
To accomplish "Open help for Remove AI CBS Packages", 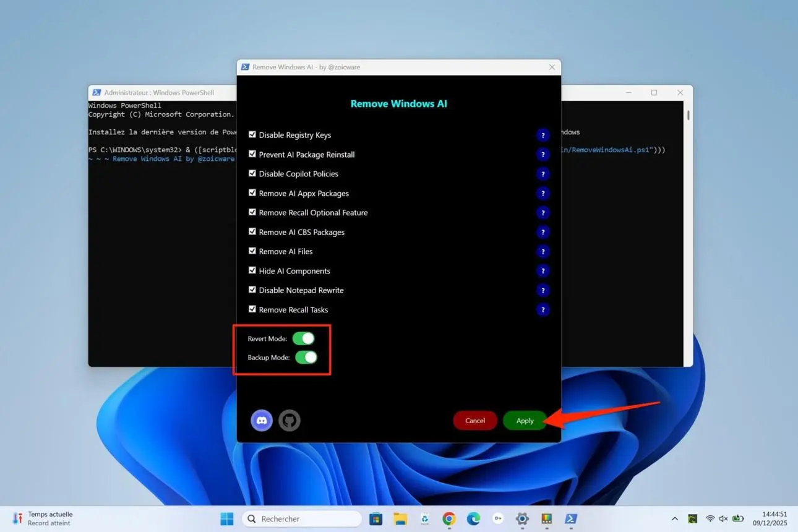I will [543, 233].
